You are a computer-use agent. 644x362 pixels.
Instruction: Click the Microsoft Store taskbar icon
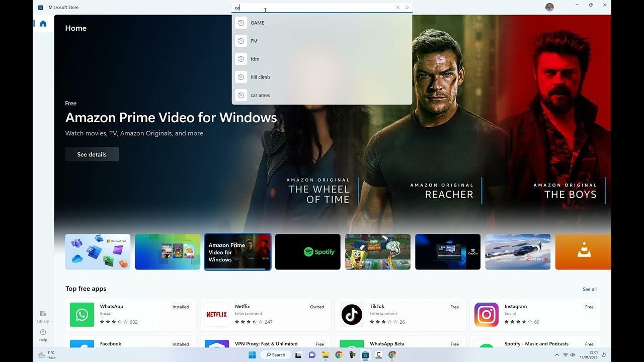tap(365, 355)
